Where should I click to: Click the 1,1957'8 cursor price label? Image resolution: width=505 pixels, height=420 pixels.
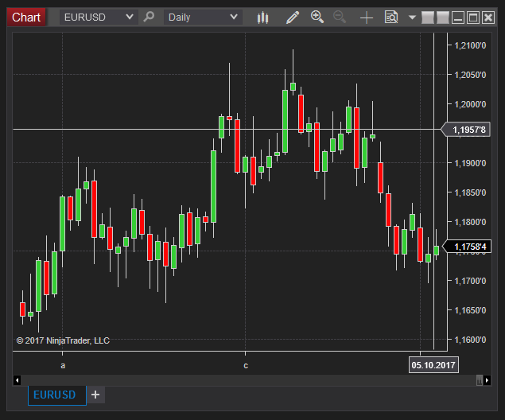pyautogui.click(x=466, y=130)
